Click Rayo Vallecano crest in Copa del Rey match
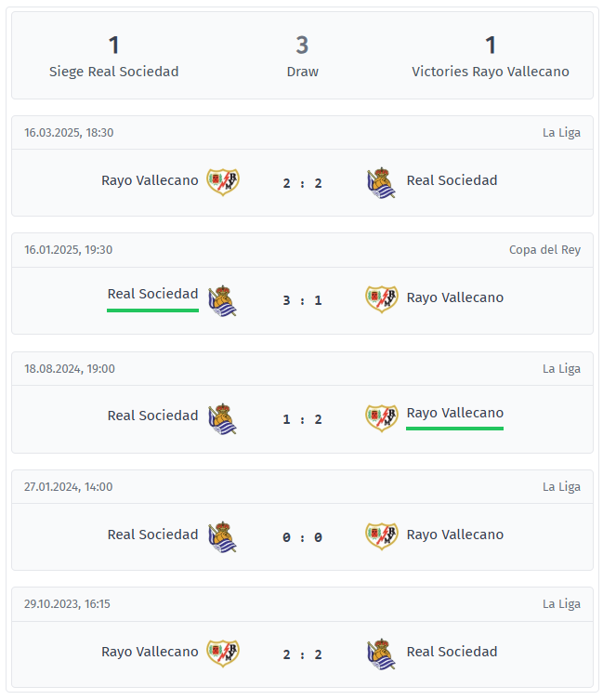The height and width of the screenshot is (700, 603). click(381, 298)
